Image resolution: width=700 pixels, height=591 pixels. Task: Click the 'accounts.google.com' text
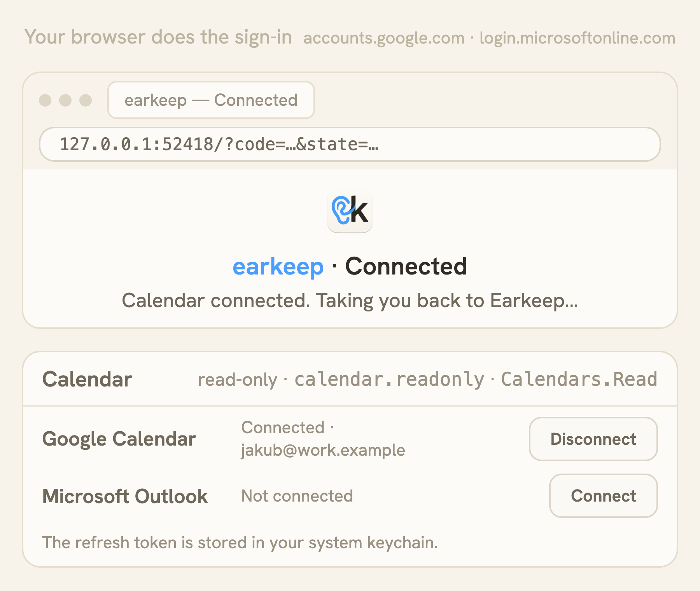(x=384, y=38)
